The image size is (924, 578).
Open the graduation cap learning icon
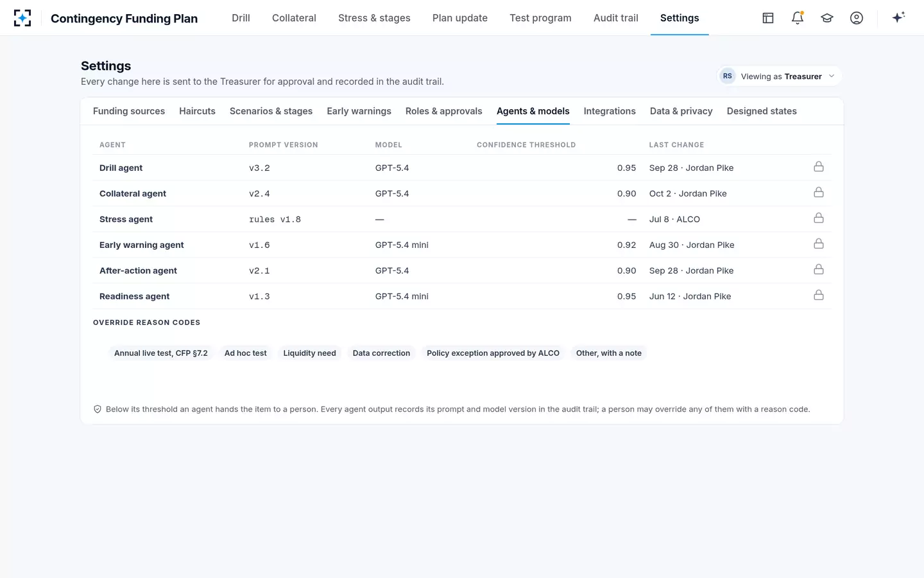coord(827,18)
